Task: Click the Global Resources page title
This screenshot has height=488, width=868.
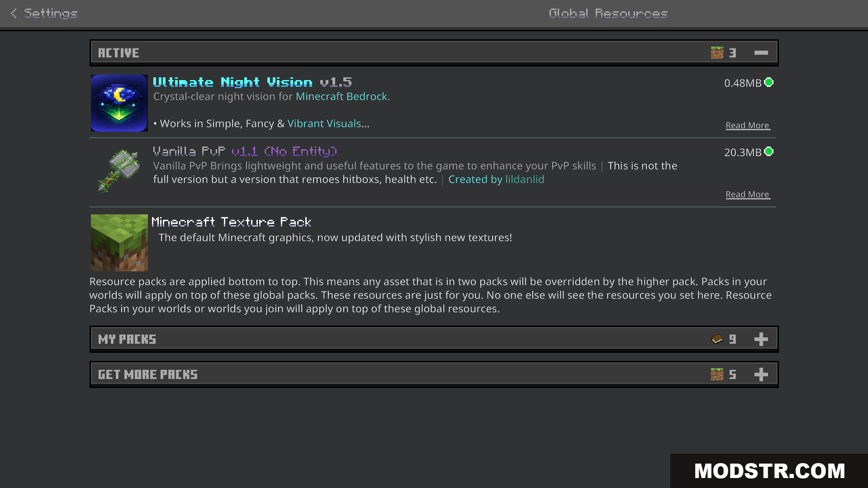Action: tap(608, 14)
